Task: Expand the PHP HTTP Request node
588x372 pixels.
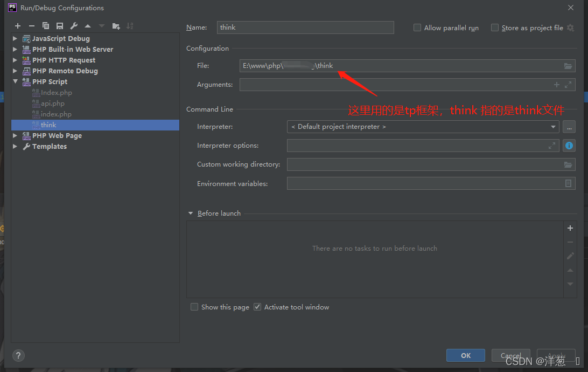Action: point(15,60)
